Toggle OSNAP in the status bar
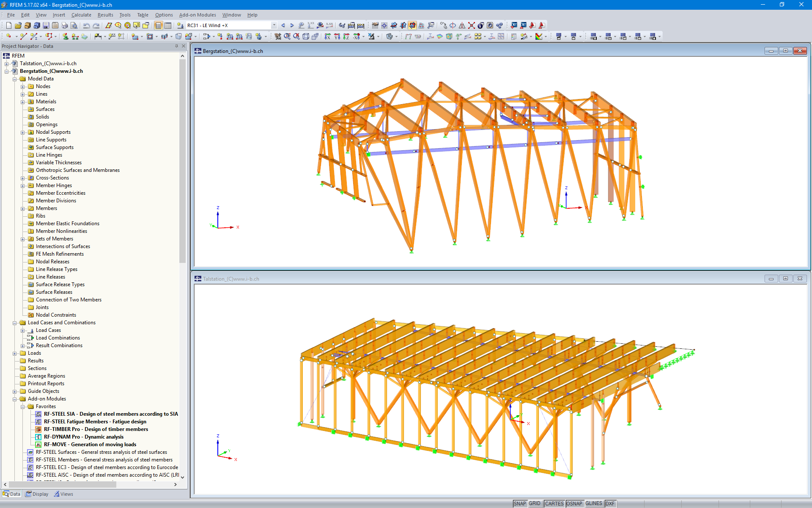The width and height of the screenshot is (812, 508). tap(574, 504)
